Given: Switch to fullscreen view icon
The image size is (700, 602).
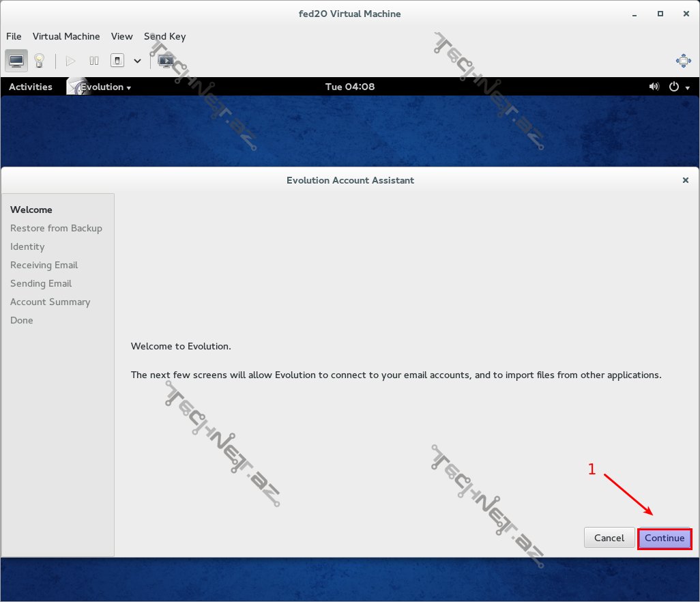Looking at the screenshot, I should click(x=683, y=61).
